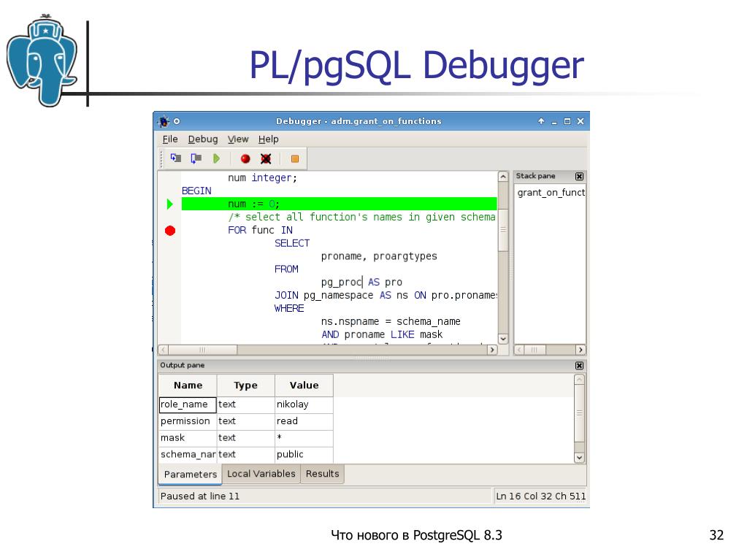This screenshot has width=747, height=560.
Task: Click the green current-line arrow in the margin
Action: point(170,204)
